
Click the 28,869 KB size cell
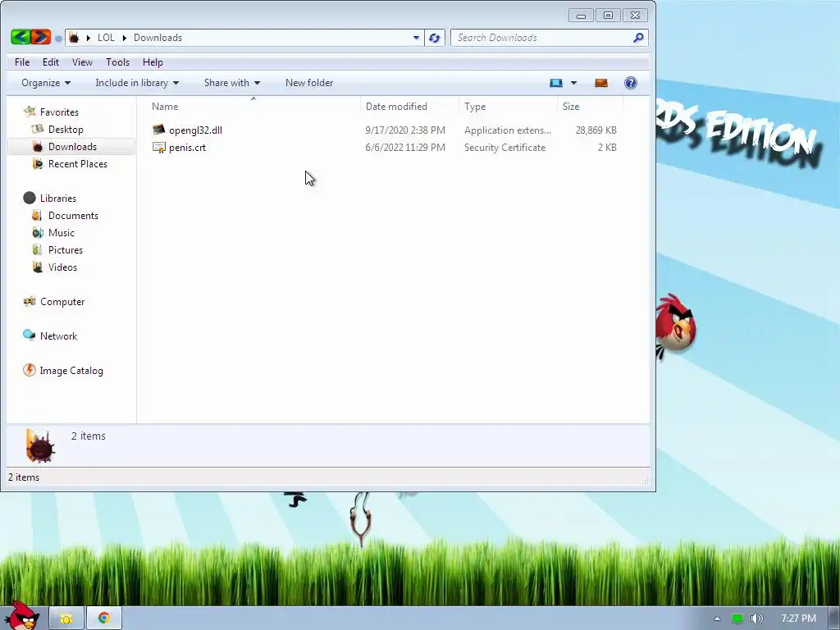[x=596, y=130]
